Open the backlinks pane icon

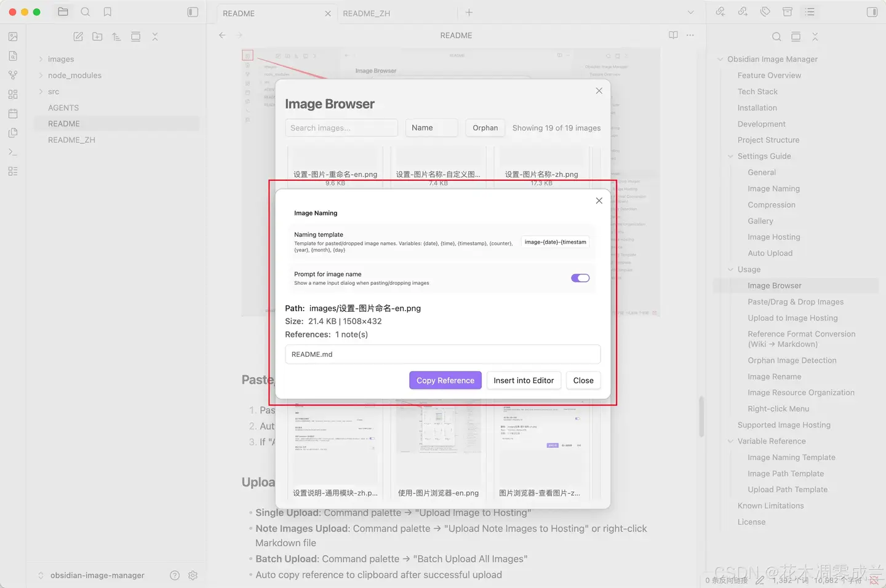tap(720, 12)
